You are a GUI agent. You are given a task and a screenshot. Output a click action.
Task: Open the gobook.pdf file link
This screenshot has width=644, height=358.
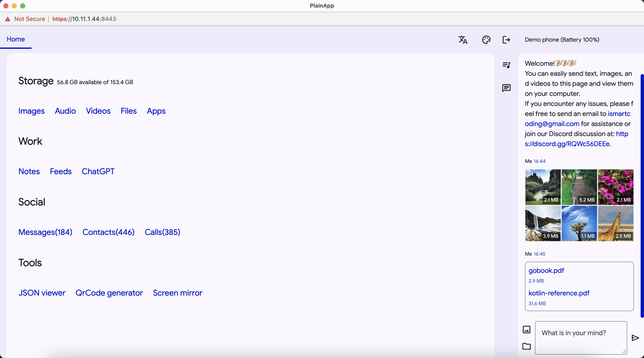546,271
